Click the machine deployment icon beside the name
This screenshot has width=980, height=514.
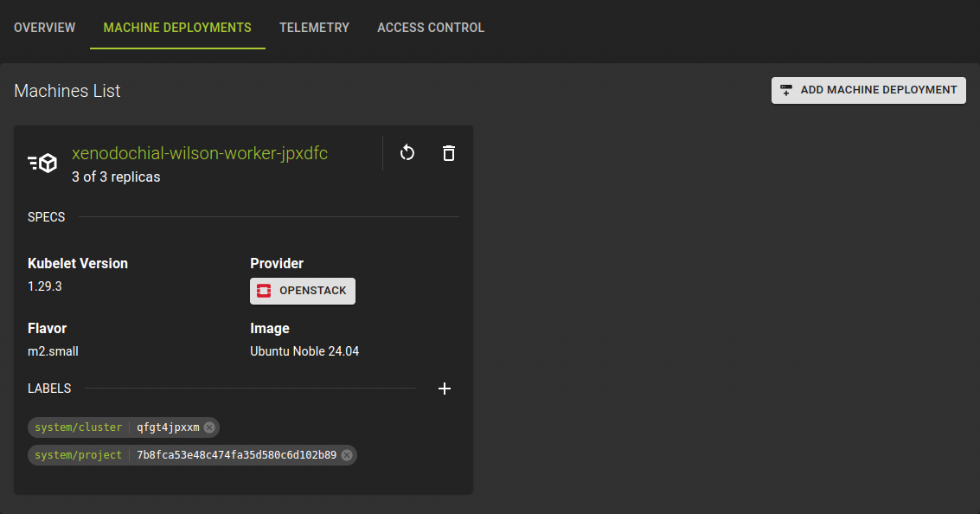click(42, 163)
